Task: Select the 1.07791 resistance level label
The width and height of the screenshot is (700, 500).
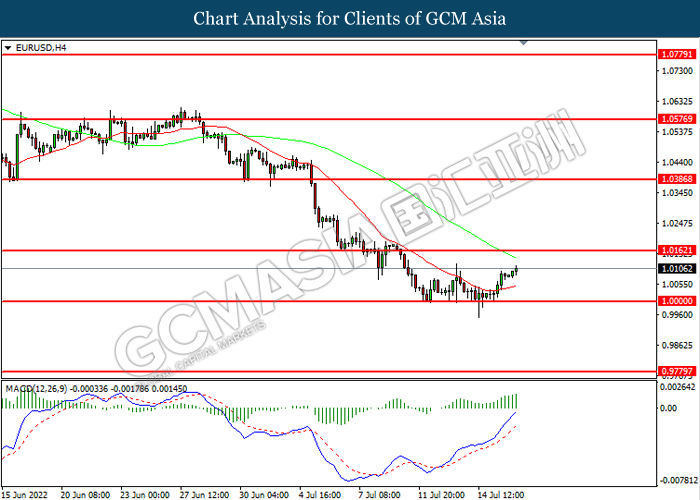Action: pos(677,54)
